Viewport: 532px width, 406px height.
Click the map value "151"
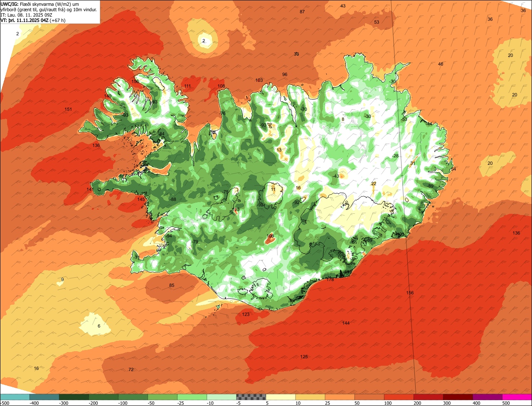(x=68, y=110)
